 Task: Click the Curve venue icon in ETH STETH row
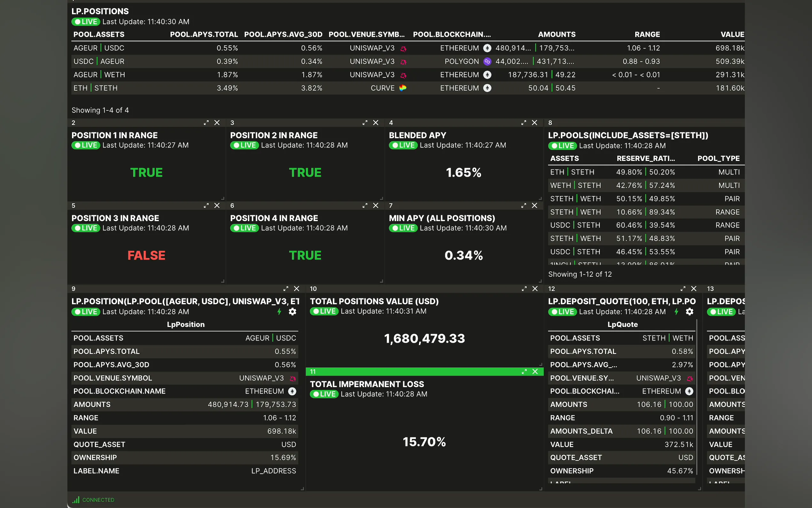coord(403,88)
